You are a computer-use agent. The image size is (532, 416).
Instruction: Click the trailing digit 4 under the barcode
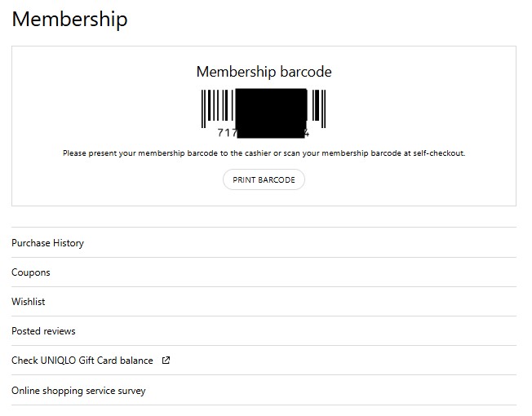pyautogui.click(x=306, y=133)
